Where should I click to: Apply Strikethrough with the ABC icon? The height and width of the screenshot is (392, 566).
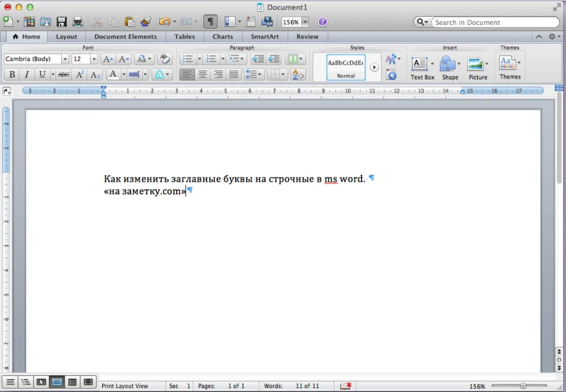point(64,74)
